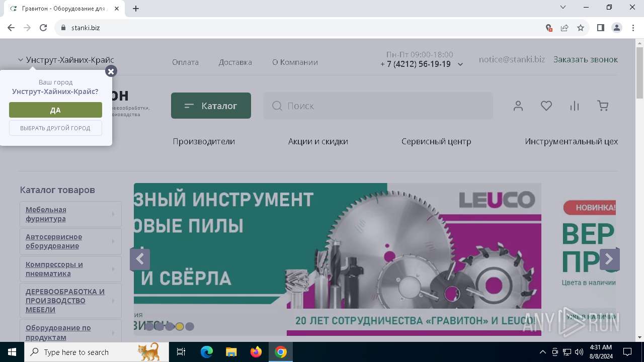Close the city confirmation popup
The width and height of the screenshot is (644, 362).
pyautogui.click(x=111, y=71)
